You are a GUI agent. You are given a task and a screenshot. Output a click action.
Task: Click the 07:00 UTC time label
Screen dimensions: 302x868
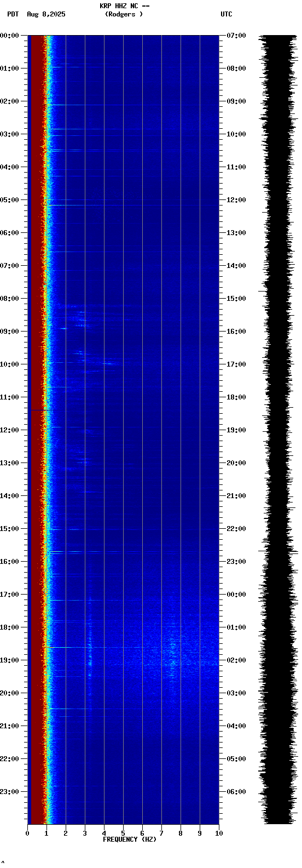pos(236,36)
